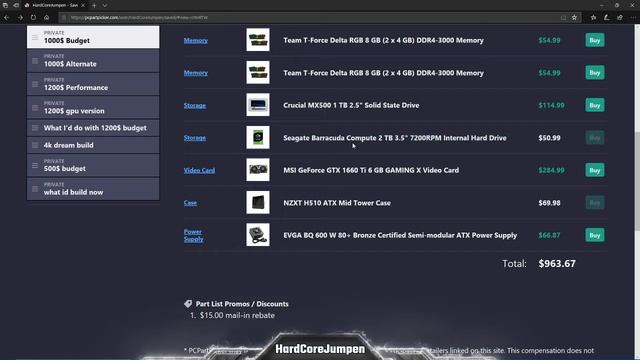Open a new browser tab

coord(94,5)
